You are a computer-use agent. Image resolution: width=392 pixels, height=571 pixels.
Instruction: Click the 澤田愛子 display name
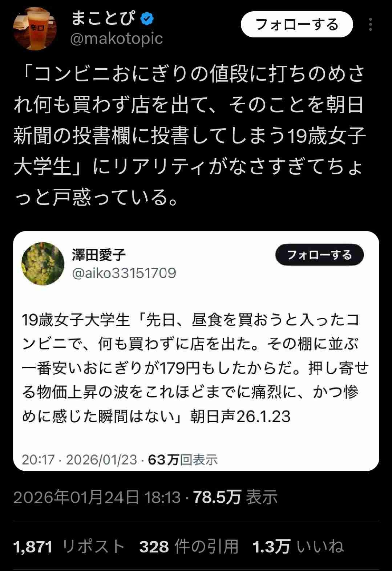tap(99, 255)
